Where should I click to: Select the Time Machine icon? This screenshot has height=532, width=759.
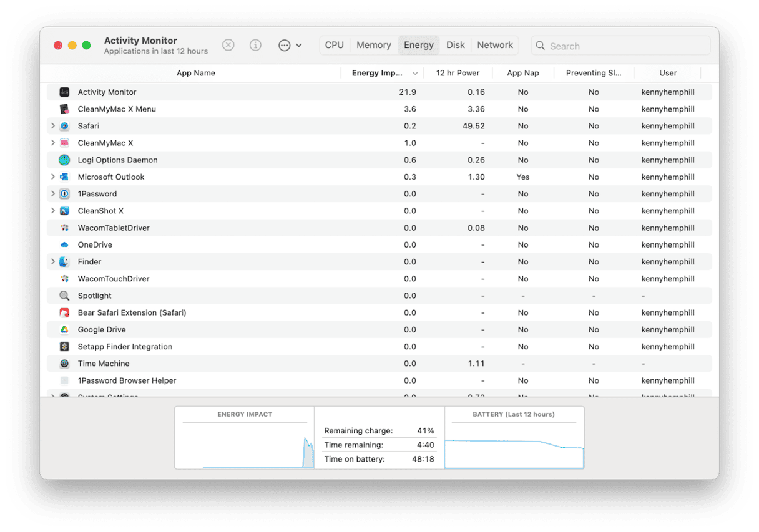click(x=64, y=364)
